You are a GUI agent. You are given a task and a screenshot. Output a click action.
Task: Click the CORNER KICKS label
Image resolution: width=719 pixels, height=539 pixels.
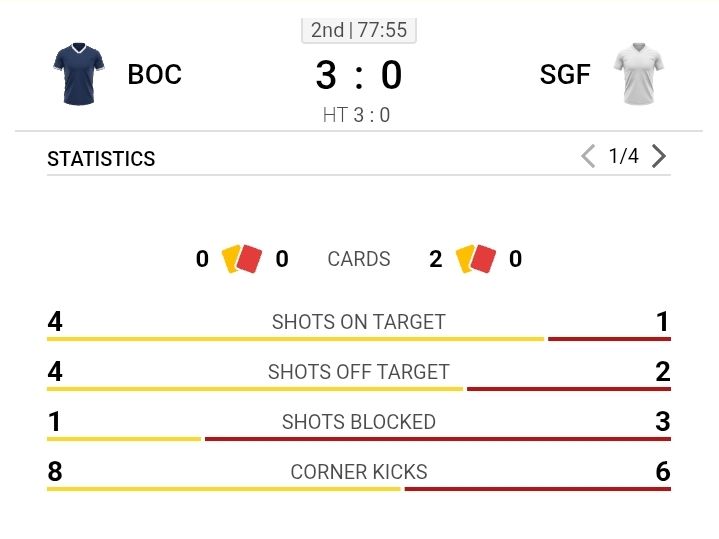click(x=359, y=472)
